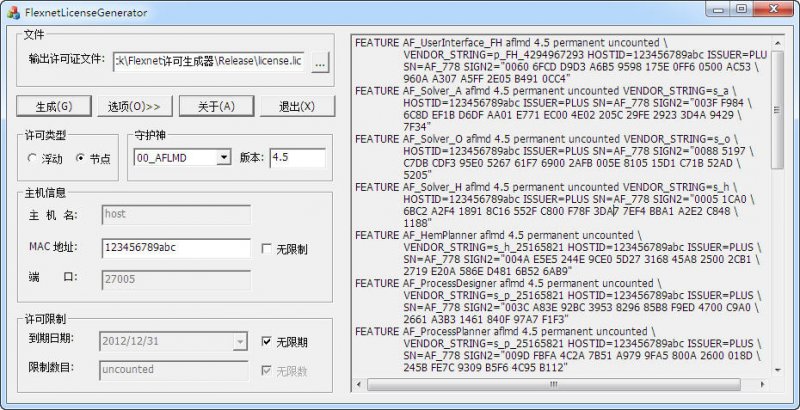Close the FlexnetLicenseGenerator window
This screenshot has height=410, width=800.
pyautogui.click(x=773, y=10)
